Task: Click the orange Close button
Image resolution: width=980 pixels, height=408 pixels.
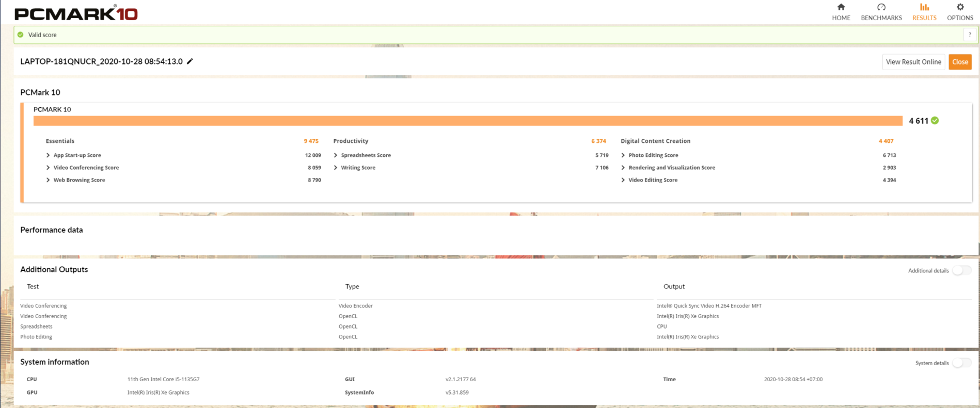Action: tap(960, 62)
